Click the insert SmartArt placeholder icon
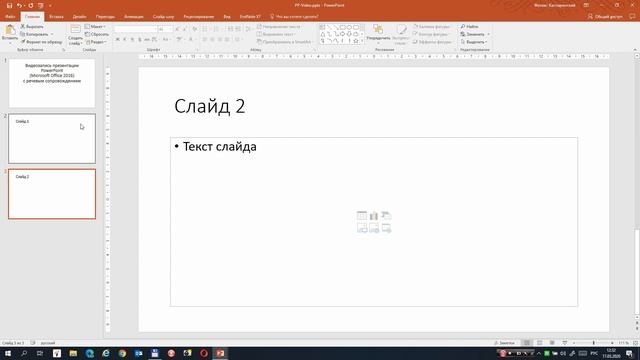Screen dimensions: 640x360 point(386,216)
